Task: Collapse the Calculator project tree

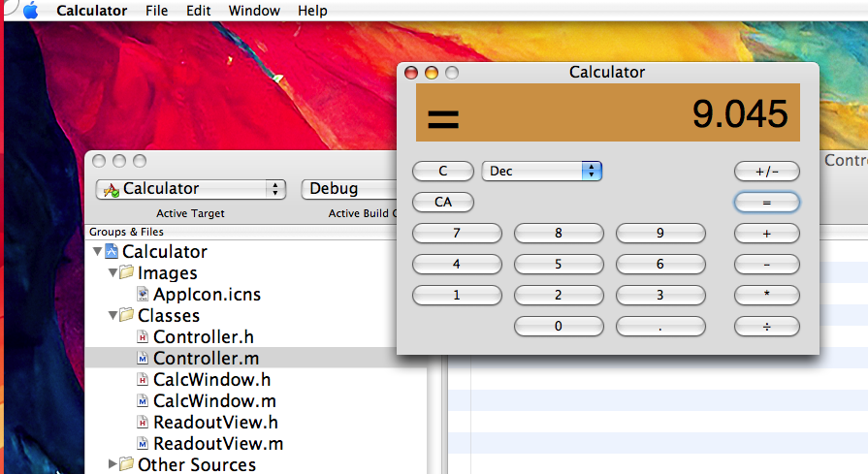Action: pyautogui.click(x=97, y=252)
